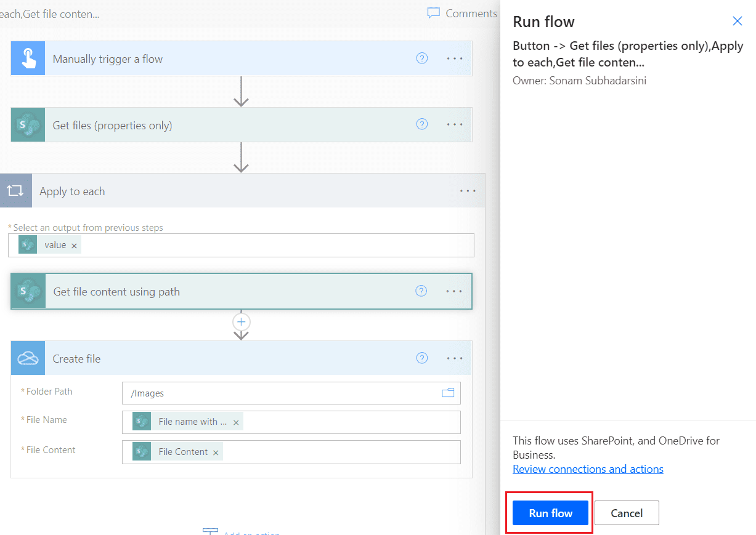The height and width of the screenshot is (535, 756).
Task: Open help icon on Get file content using path
Action: [x=421, y=290]
